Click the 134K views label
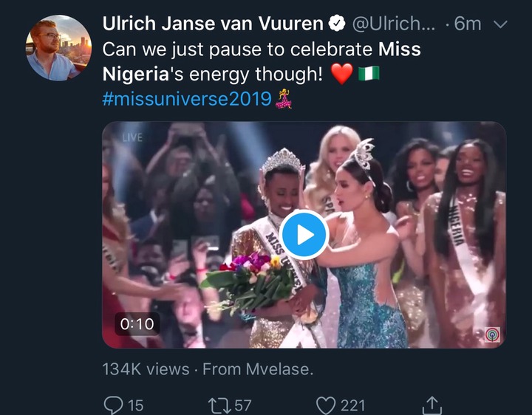Screen dimensions: 532x415 [145, 369]
